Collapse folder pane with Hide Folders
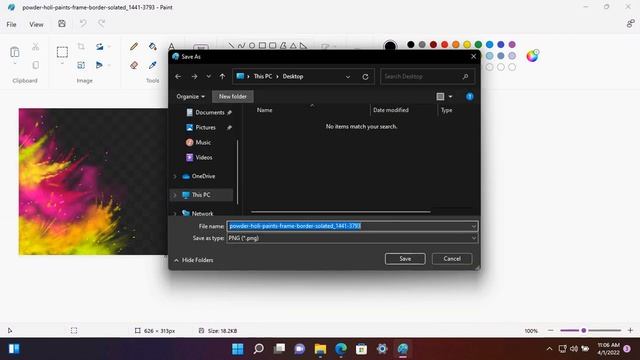 tap(193, 260)
